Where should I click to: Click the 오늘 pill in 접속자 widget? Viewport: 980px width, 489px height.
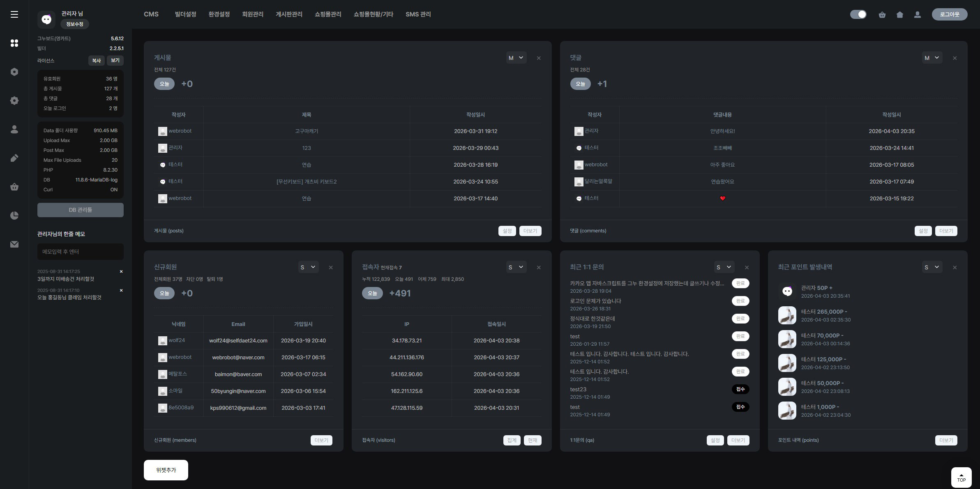click(x=372, y=293)
